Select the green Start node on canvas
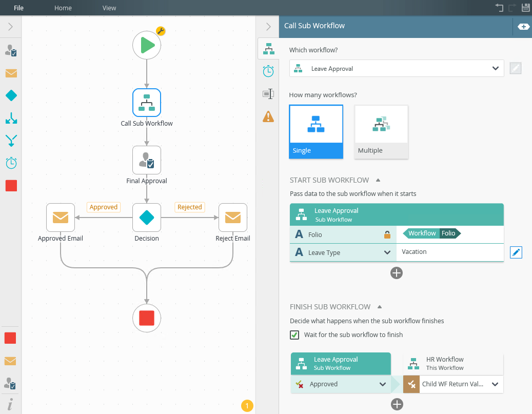 coord(147,45)
